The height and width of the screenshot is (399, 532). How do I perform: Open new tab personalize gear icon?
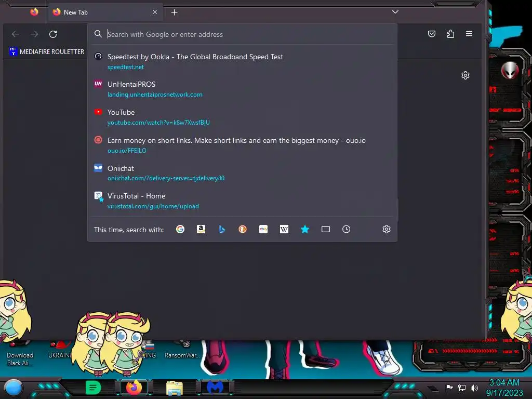(465, 75)
